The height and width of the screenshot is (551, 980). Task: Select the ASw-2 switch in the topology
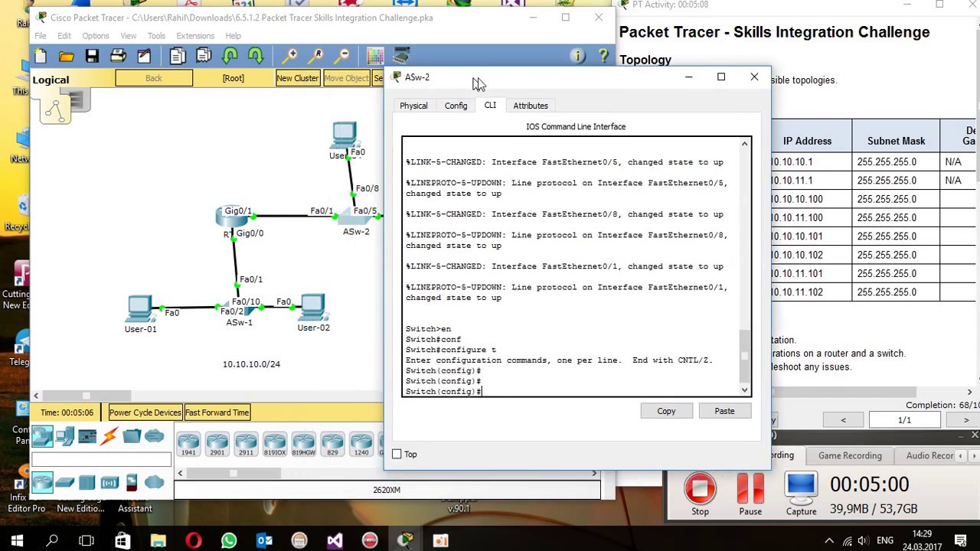(x=356, y=217)
